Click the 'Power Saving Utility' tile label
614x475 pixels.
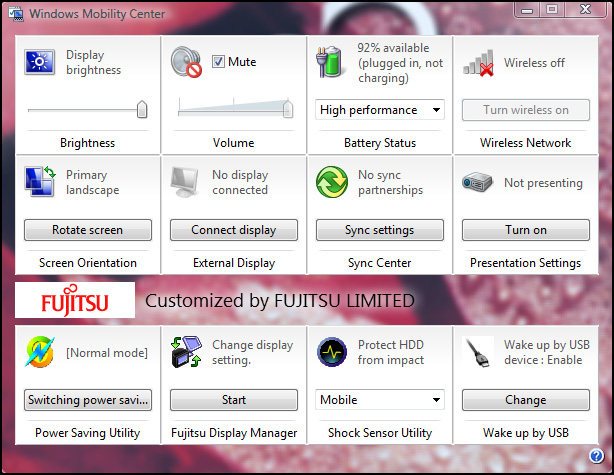pyautogui.click(x=88, y=433)
